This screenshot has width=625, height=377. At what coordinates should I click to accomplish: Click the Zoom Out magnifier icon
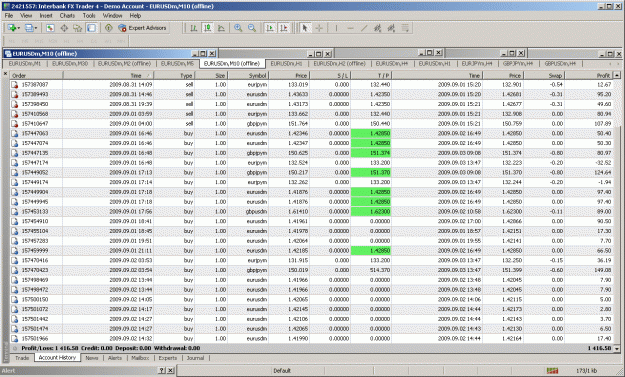(252, 28)
